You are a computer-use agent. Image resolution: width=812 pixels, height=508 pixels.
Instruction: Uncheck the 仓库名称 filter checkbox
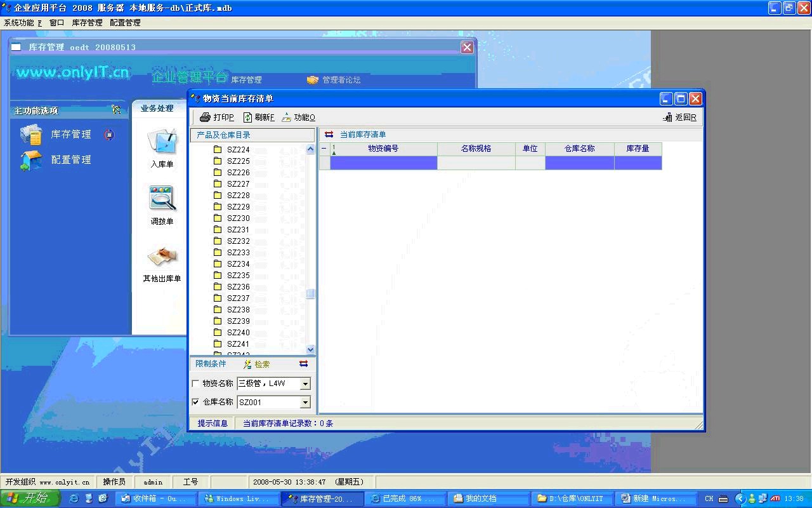(x=195, y=402)
